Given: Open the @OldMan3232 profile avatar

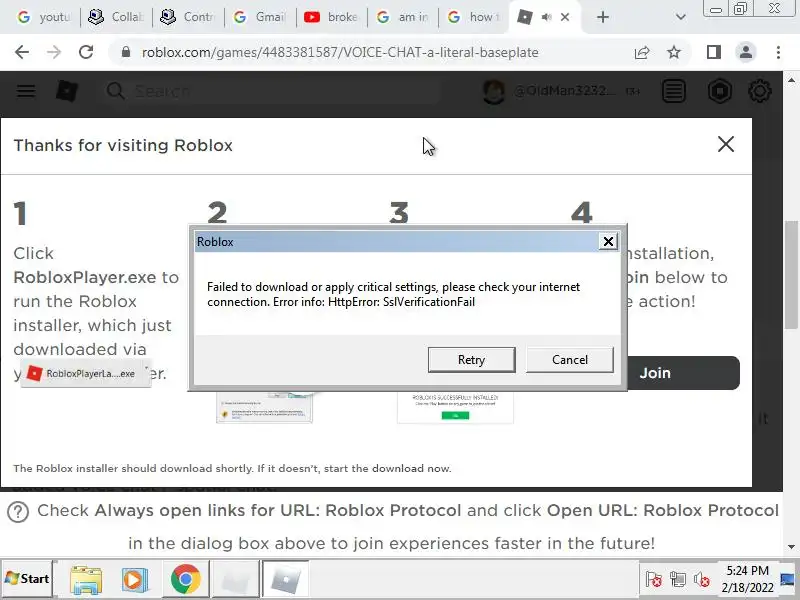Looking at the screenshot, I should click(493, 92).
